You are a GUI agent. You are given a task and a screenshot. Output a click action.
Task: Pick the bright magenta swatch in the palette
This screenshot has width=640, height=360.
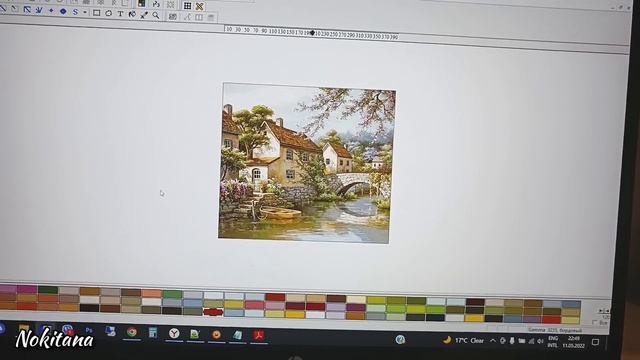(x=27, y=289)
